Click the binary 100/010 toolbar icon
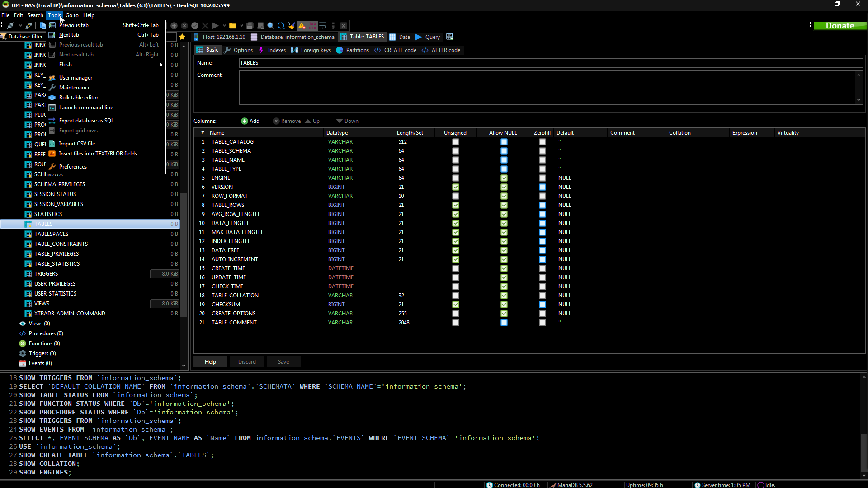868x488 pixels. [x=312, y=26]
